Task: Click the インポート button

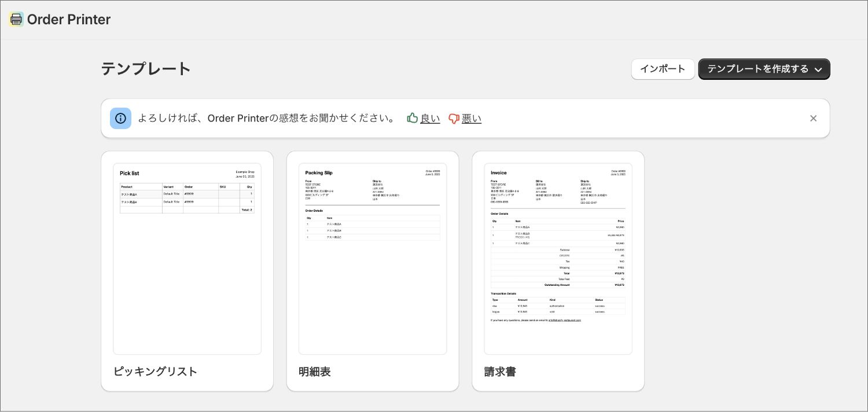Action: 663,69
